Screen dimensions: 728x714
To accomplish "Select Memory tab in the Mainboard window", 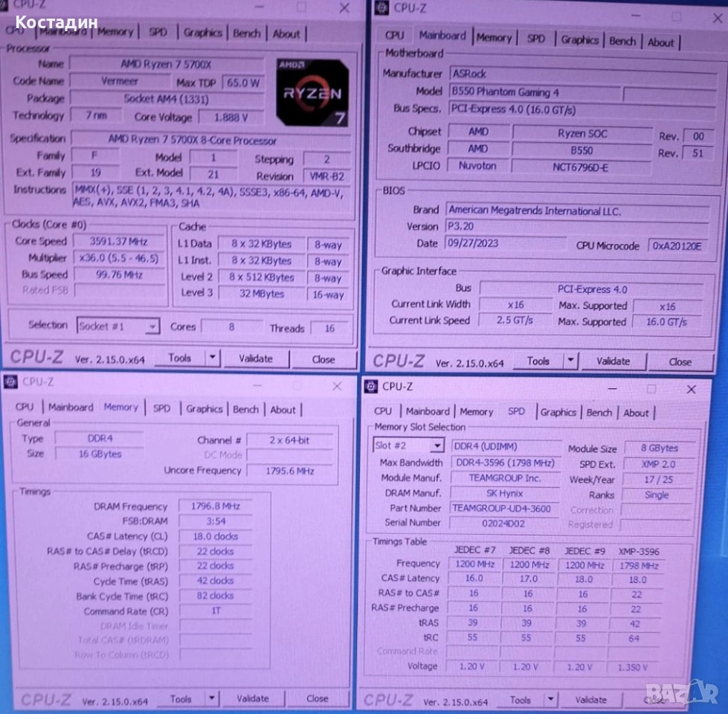I will [494, 38].
